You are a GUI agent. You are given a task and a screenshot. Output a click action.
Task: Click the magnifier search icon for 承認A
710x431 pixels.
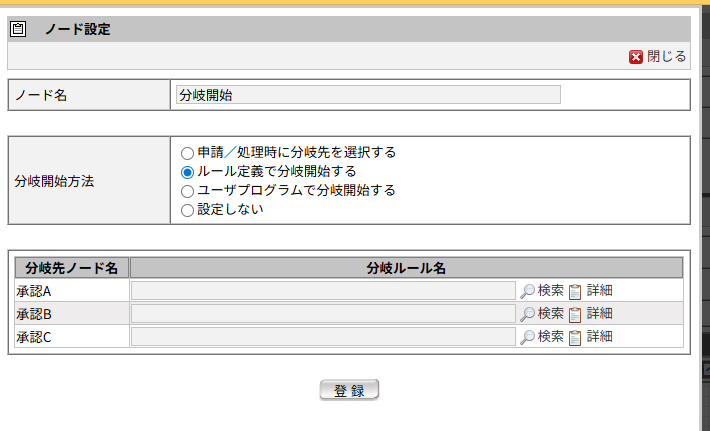click(x=527, y=291)
